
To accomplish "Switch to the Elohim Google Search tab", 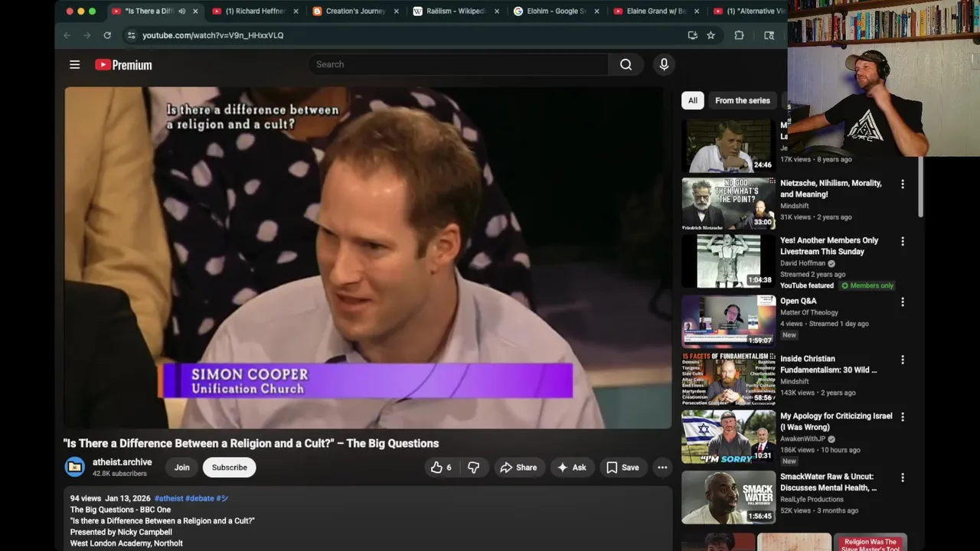I will click(555, 11).
